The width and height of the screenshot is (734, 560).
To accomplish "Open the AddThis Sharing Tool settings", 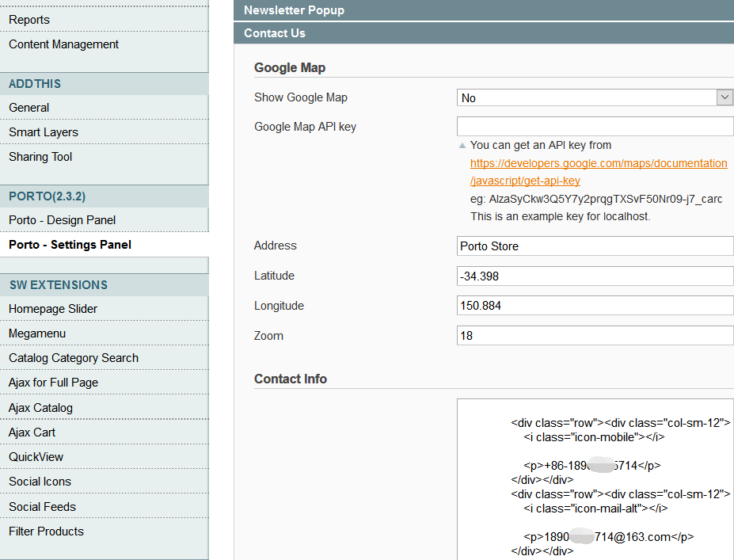I will [x=40, y=157].
